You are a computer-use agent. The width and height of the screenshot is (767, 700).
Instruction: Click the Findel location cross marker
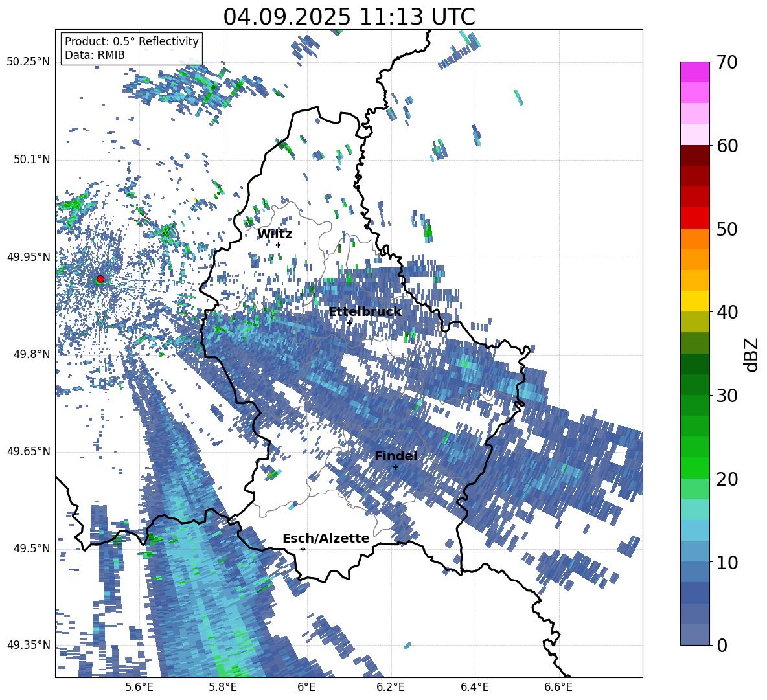tap(395, 467)
